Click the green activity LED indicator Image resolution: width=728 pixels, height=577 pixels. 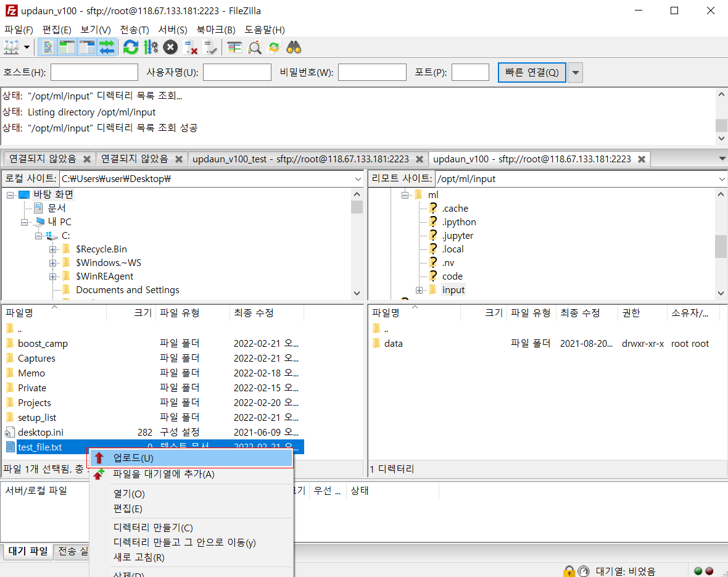(x=698, y=571)
